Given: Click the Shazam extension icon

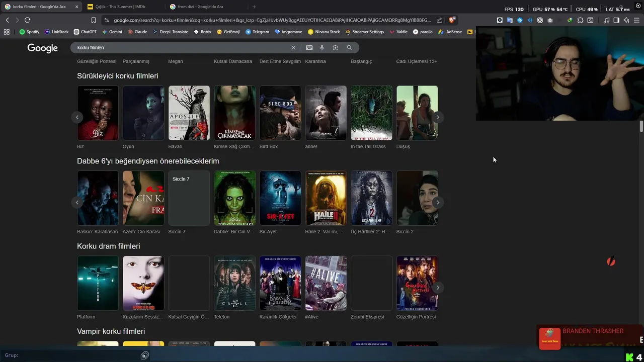Looking at the screenshot, I should coord(520,20).
